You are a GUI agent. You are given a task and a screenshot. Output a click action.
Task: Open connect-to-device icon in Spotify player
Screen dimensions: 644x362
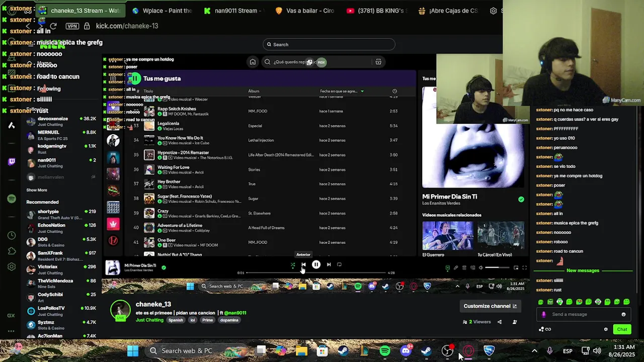472,268
